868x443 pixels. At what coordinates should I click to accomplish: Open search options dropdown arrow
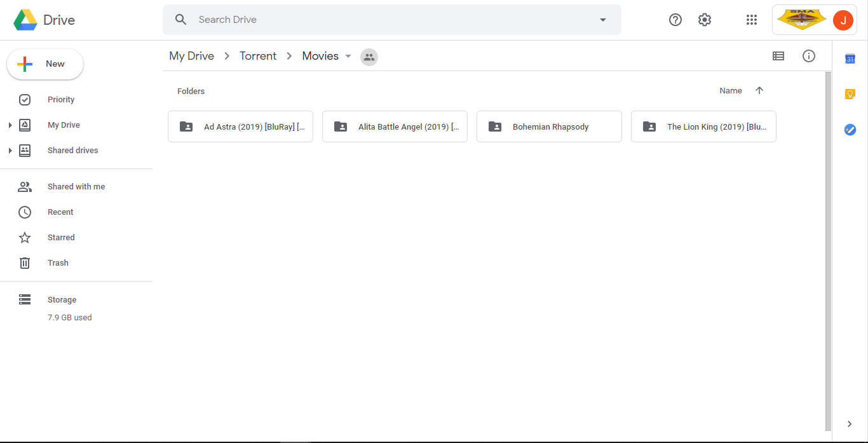[x=603, y=20]
